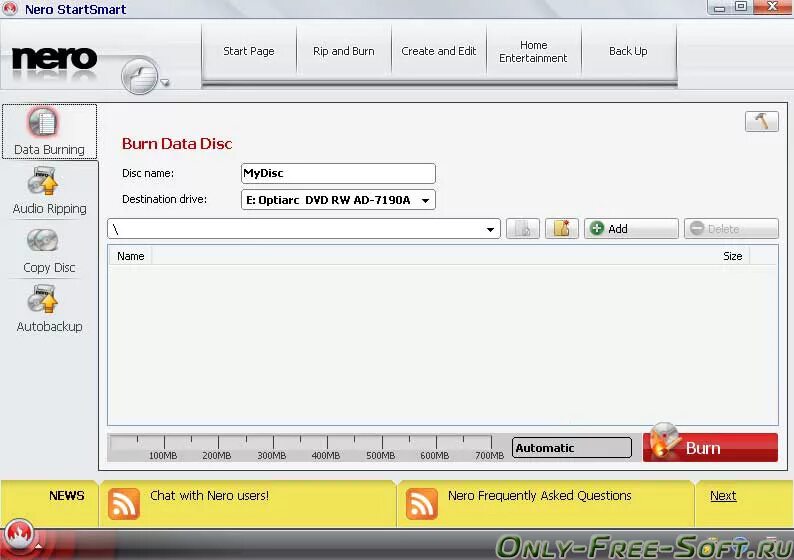Open RSS feed icon for Nero FAQ
This screenshot has width=794, height=560.
(421, 504)
